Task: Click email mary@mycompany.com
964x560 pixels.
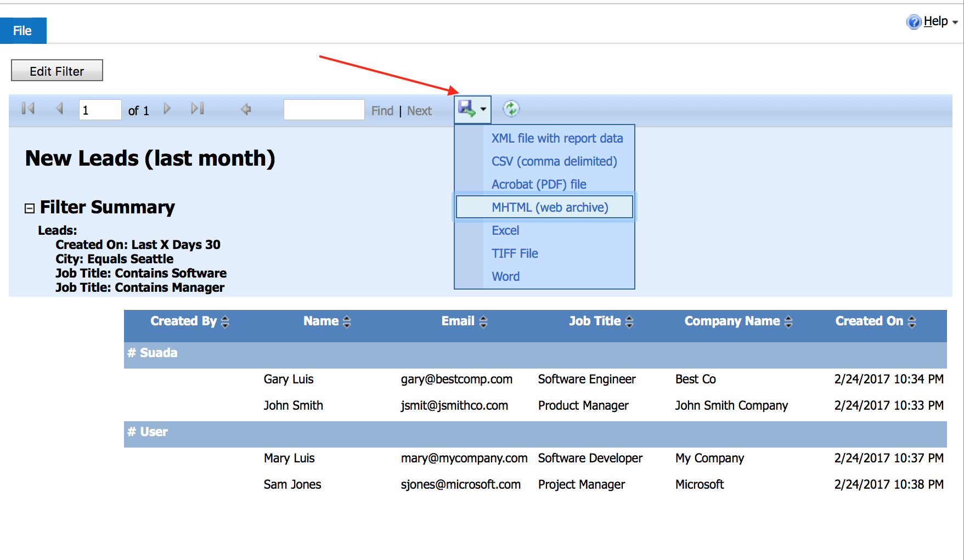Action: (x=464, y=458)
